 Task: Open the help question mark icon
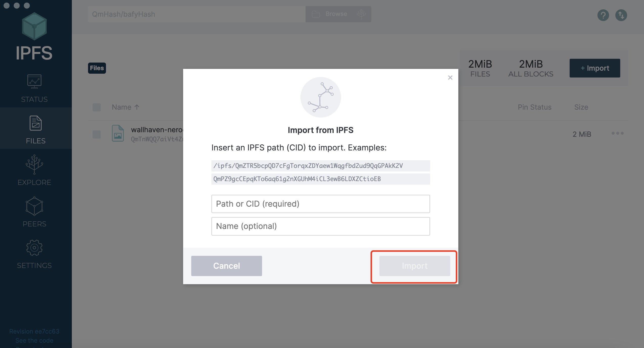(603, 15)
